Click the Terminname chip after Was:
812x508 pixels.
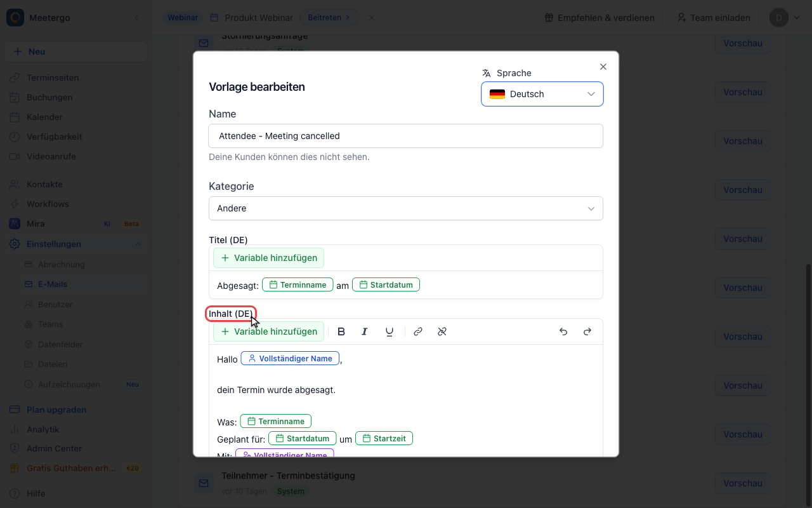[x=275, y=422]
